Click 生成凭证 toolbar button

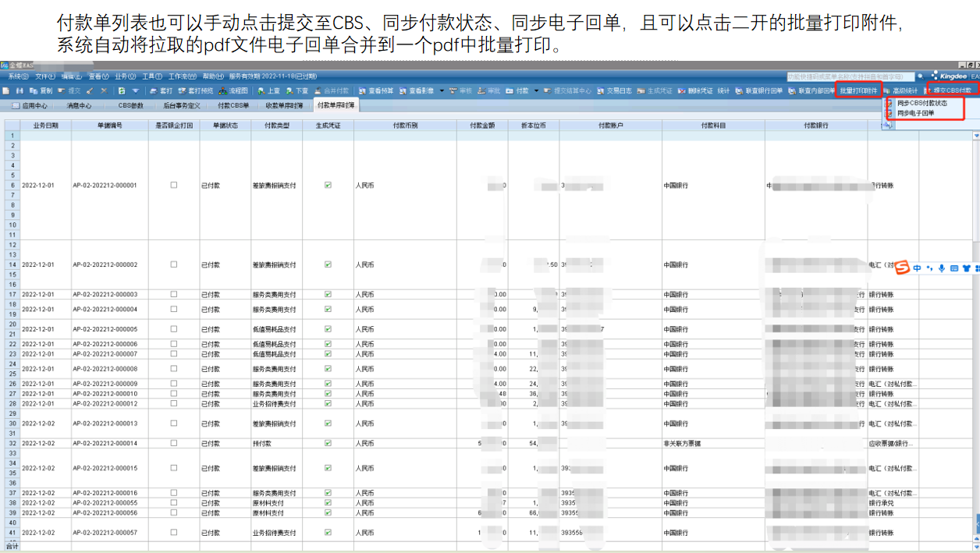655,90
